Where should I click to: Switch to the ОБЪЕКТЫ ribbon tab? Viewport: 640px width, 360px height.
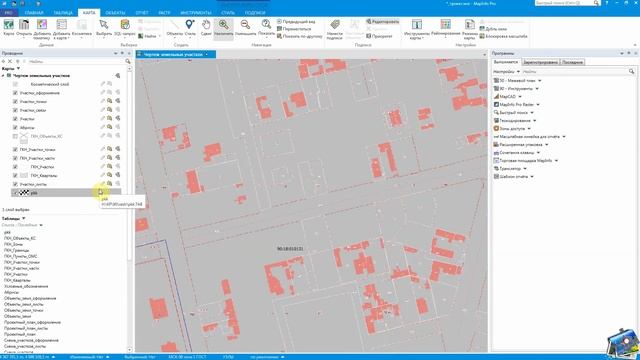115,13
